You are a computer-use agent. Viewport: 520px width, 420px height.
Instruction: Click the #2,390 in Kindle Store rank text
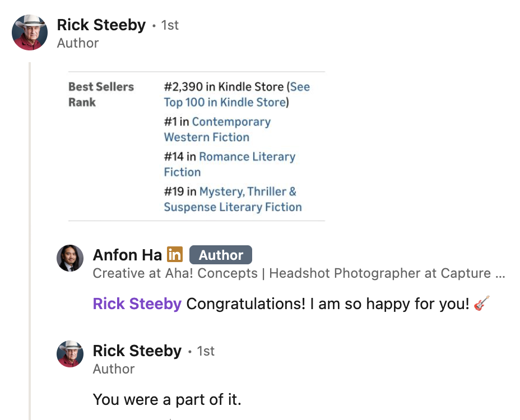(x=224, y=87)
